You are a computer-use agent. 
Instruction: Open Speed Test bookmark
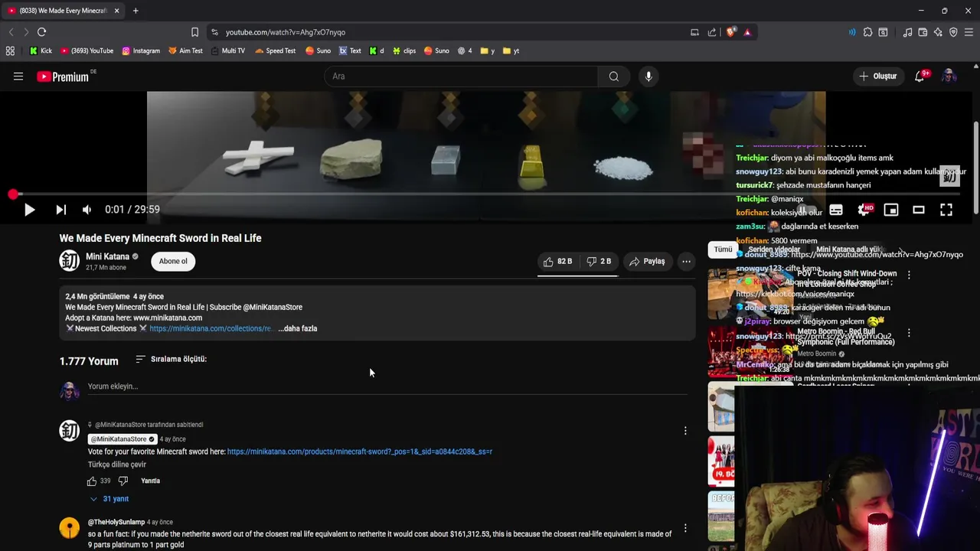(276, 51)
